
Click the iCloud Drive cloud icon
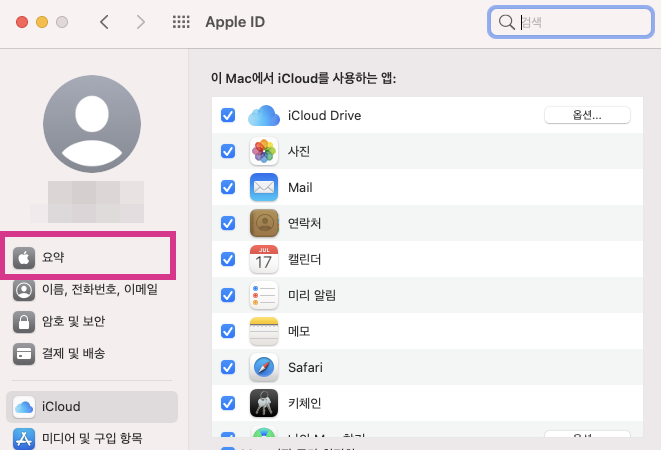(x=264, y=116)
